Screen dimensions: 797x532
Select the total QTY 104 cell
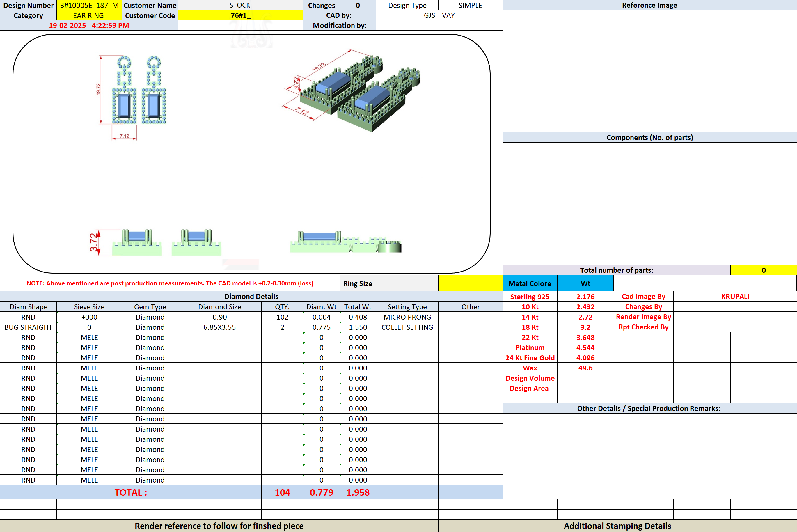(283, 492)
